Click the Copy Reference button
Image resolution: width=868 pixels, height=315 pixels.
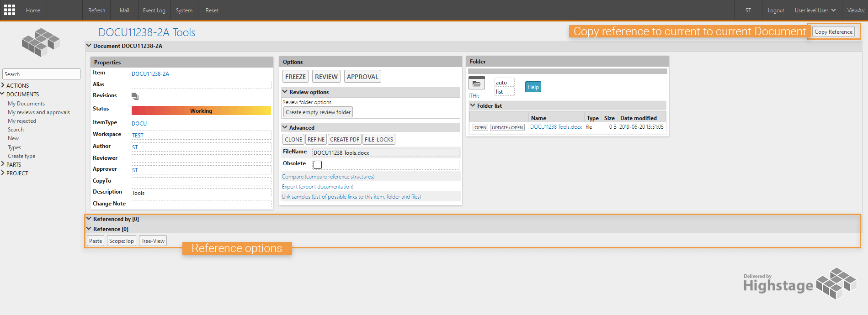click(833, 31)
